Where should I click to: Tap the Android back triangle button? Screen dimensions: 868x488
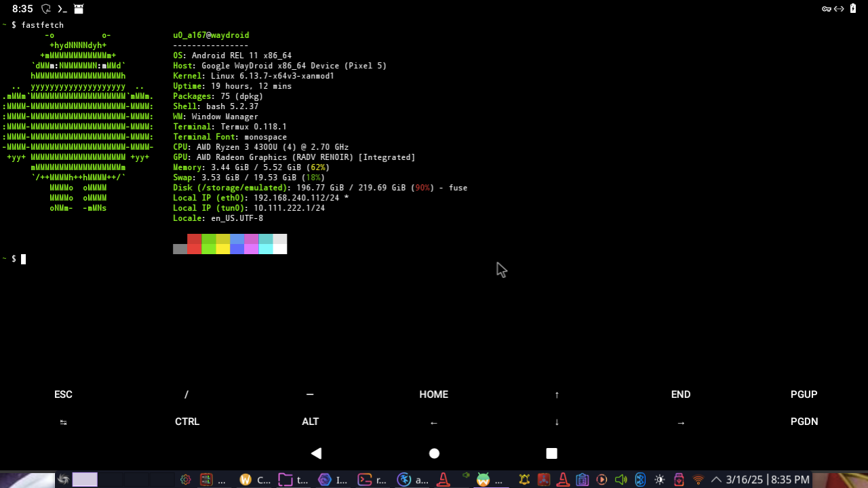pos(316,453)
